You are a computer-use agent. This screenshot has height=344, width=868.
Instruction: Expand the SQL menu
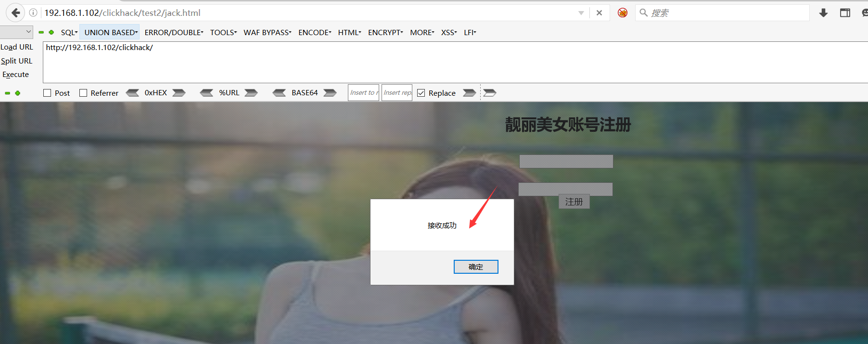[x=69, y=32]
